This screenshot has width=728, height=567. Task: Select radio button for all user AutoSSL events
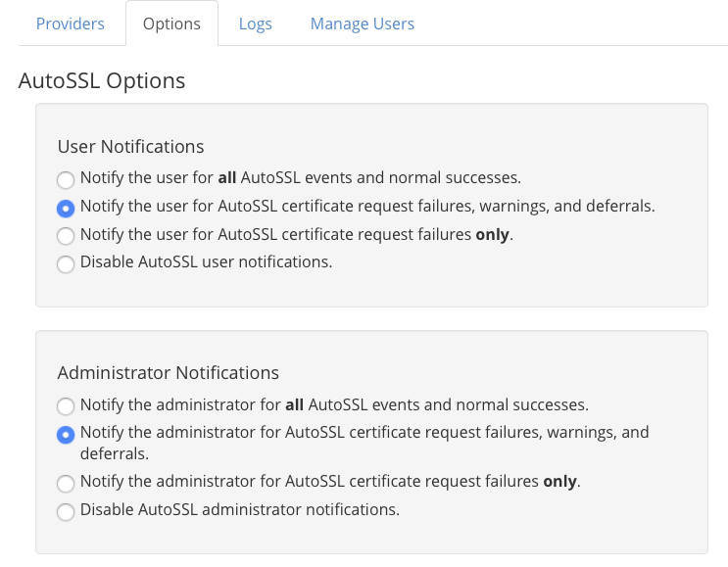coord(66,180)
